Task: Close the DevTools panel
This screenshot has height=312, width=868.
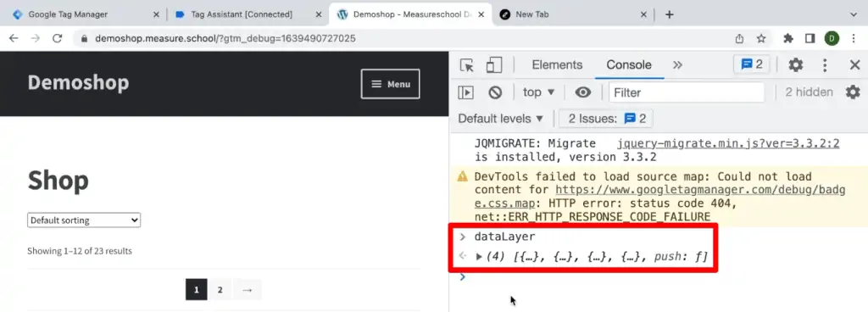Action: [x=854, y=65]
